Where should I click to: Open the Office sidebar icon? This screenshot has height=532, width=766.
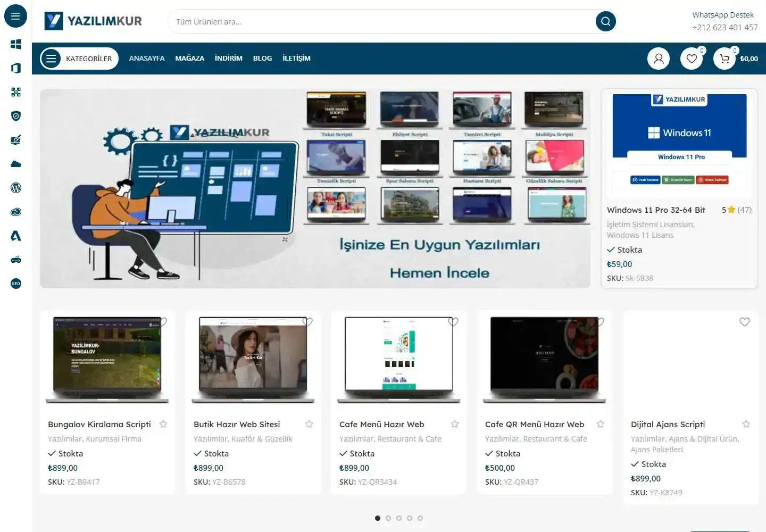[x=16, y=68]
